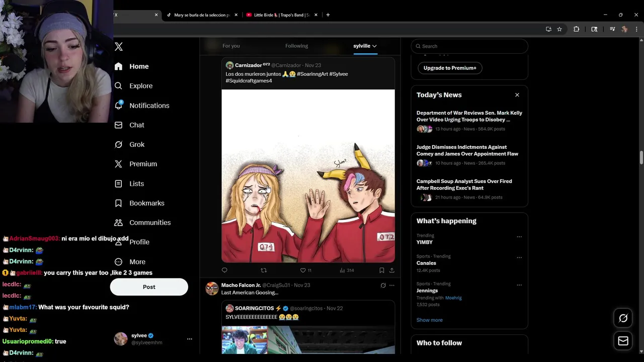Image resolution: width=644 pixels, height=362 pixels.
Task: Open Lists from the sidebar
Action: click(x=129, y=184)
